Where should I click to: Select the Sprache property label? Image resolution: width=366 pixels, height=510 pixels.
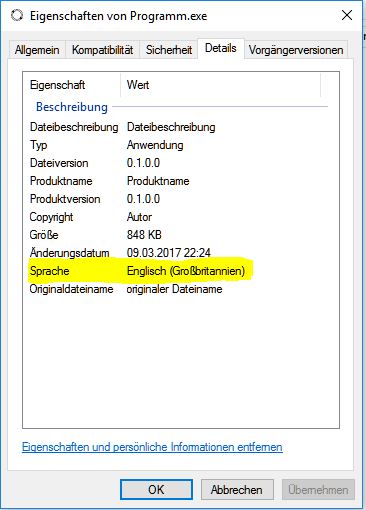[49, 271]
